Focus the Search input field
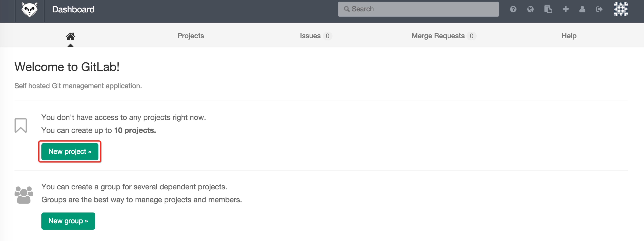This screenshot has width=644, height=241. 418,9
